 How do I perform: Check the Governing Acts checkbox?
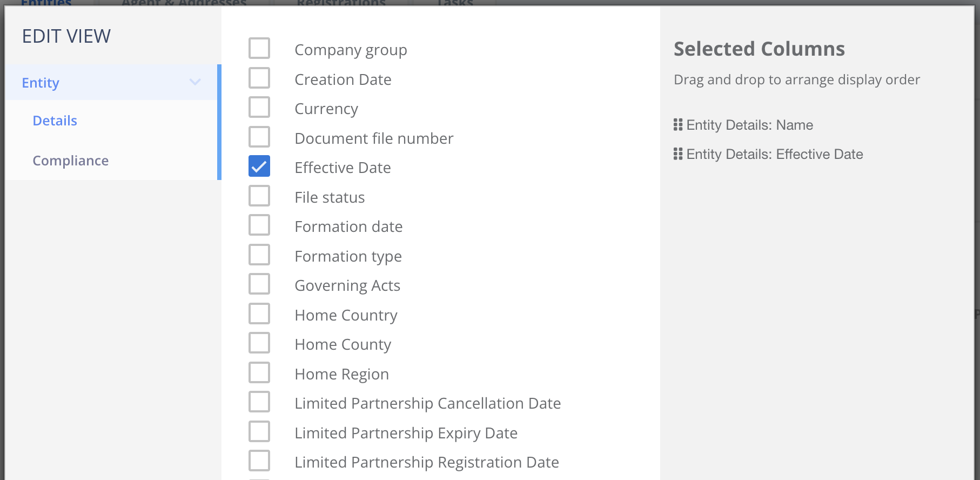pyautogui.click(x=259, y=284)
